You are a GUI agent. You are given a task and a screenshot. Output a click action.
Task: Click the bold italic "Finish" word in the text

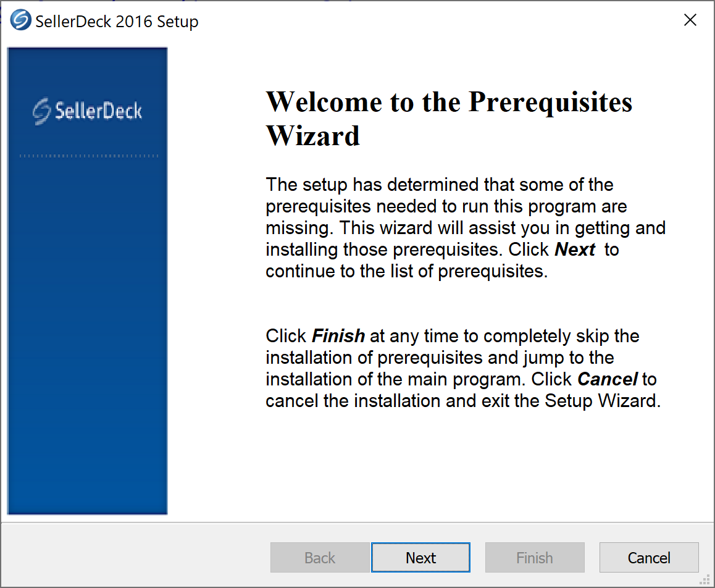tap(338, 336)
